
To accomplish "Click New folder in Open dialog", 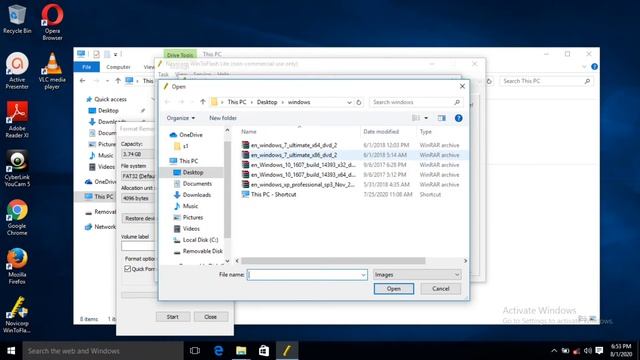I will coord(223,118).
